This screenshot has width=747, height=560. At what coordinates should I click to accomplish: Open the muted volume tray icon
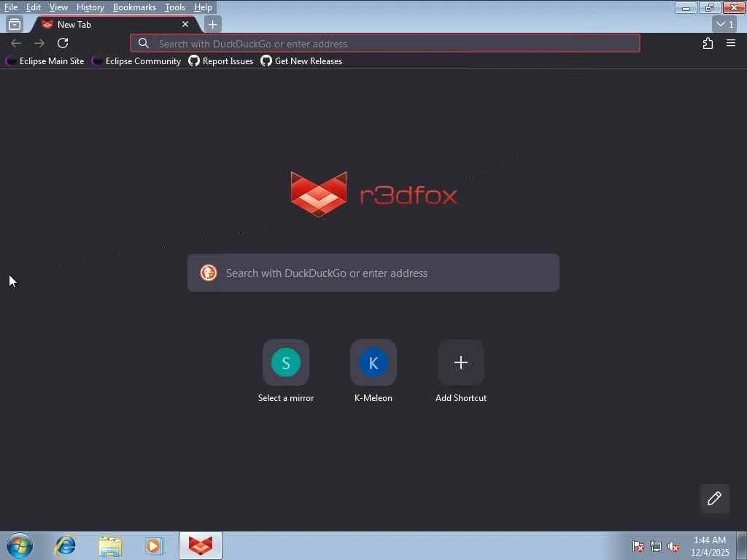pyautogui.click(x=673, y=546)
